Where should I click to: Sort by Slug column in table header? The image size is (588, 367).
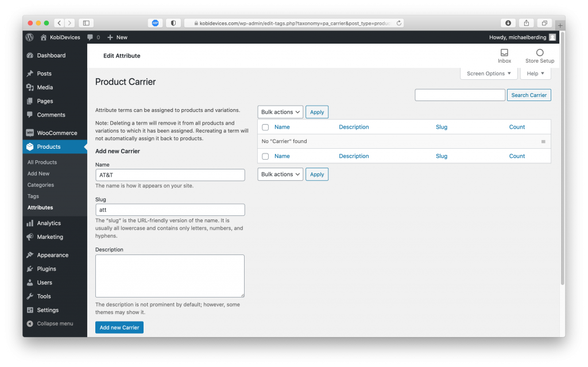[x=442, y=127]
